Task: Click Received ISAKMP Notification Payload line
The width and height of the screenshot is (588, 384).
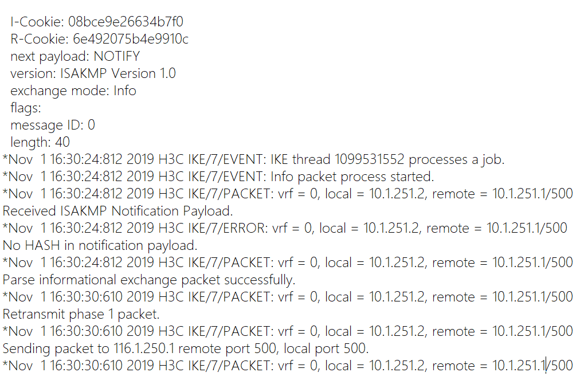Action: [x=117, y=211]
